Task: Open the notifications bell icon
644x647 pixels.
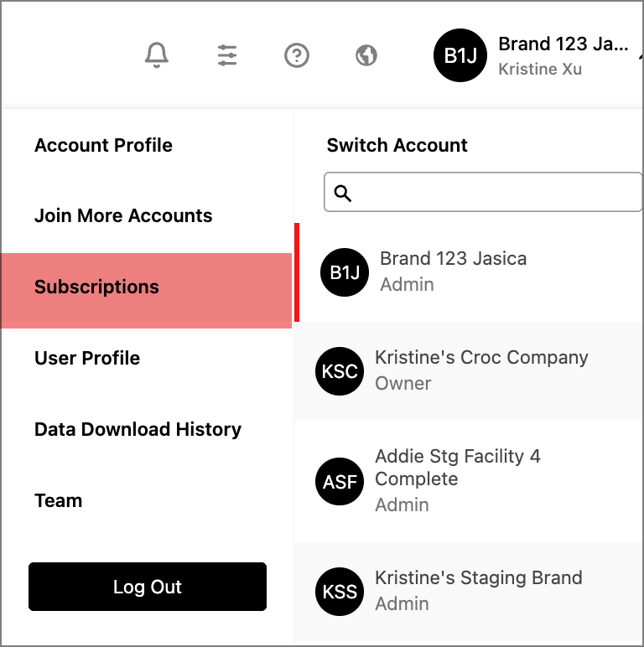Action: [x=157, y=54]
